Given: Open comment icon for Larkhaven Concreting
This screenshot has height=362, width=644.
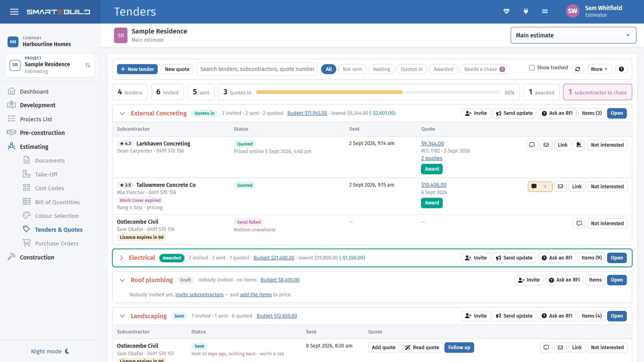Looking at the screenshot, I should click(x=532, y=145).
